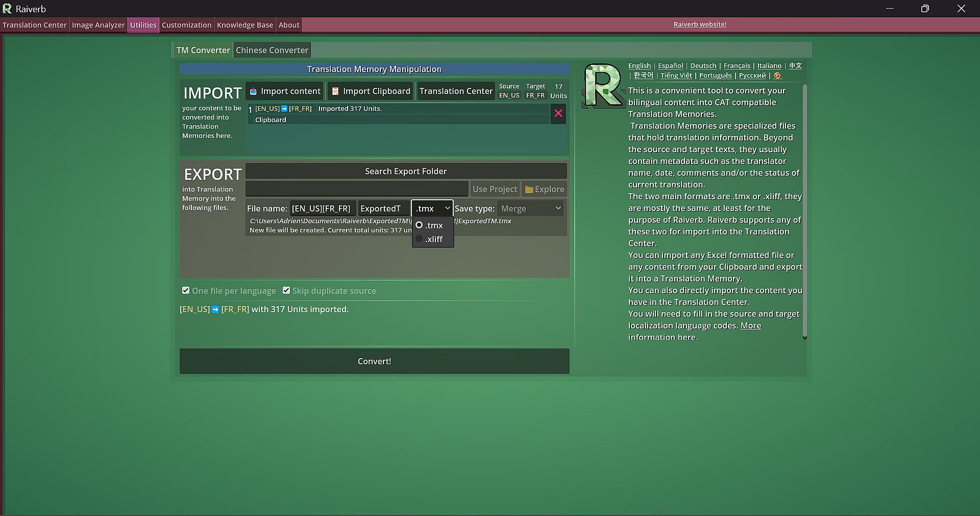Open the Knowledge Base tab
Screen dimensions: 980x516
pyautogui.click(x=245, y=25)
